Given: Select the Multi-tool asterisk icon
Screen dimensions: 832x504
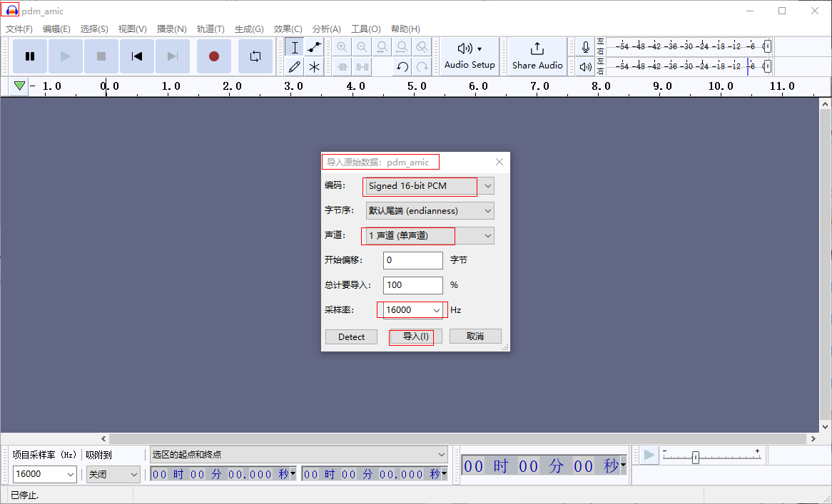Looking at the screenshot, I should tap(314, 67).
